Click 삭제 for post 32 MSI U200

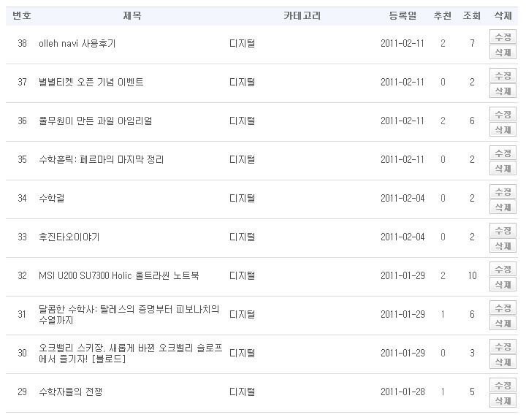[x=503, y=284]
